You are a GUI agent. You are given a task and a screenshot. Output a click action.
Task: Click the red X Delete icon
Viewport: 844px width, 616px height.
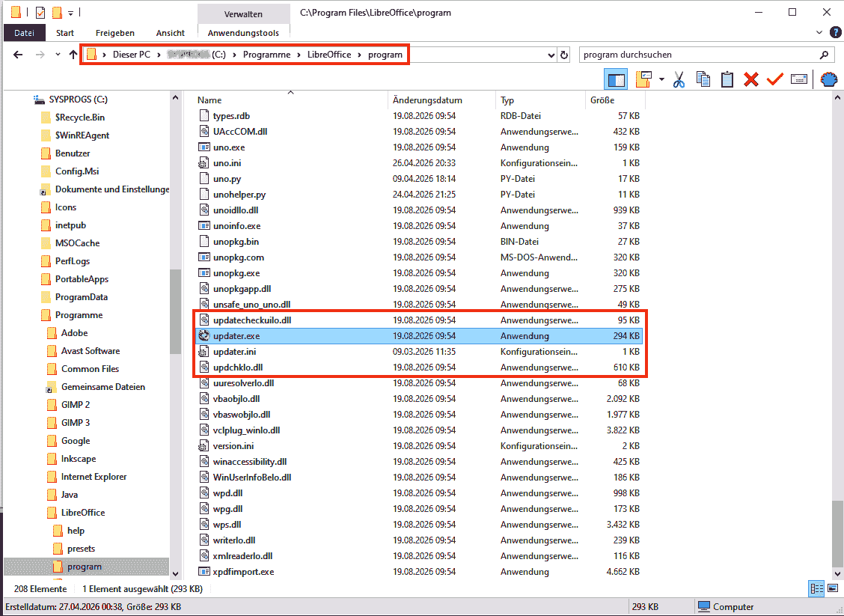(x=751, y=79)
